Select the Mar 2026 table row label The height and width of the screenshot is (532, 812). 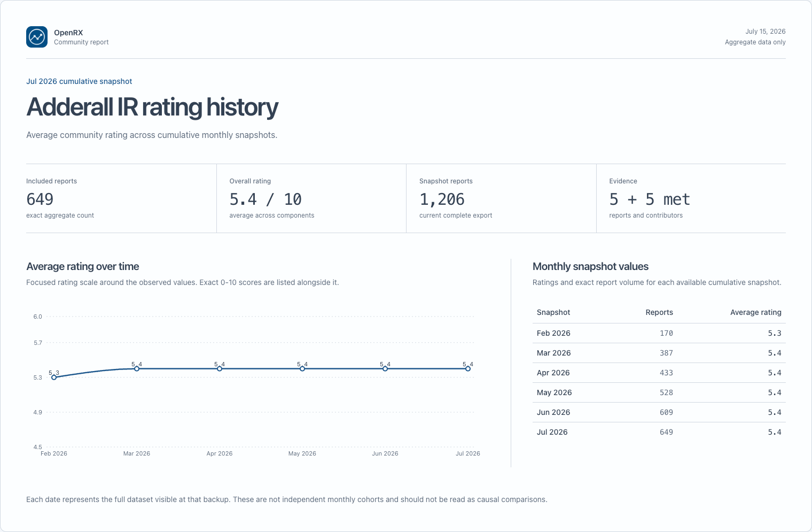554,353
